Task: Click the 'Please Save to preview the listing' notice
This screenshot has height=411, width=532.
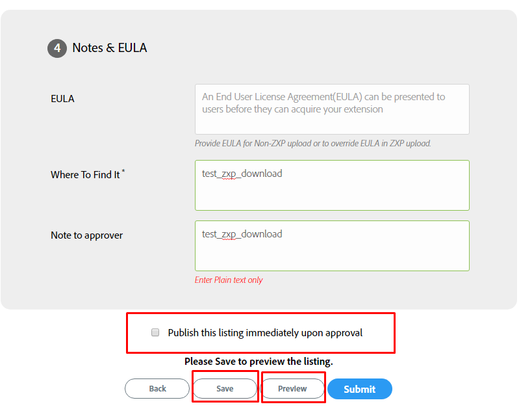Action: [259, 362]
